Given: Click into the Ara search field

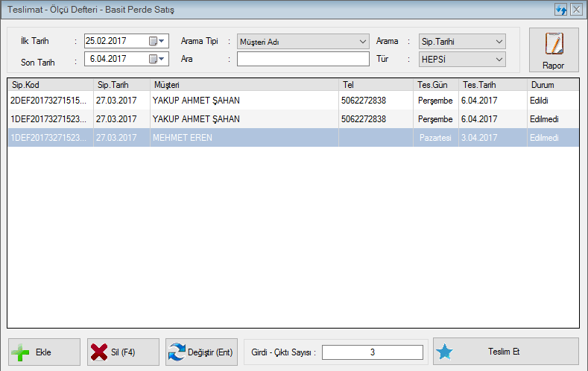Looking at the screenshot, I should [303, 60].
